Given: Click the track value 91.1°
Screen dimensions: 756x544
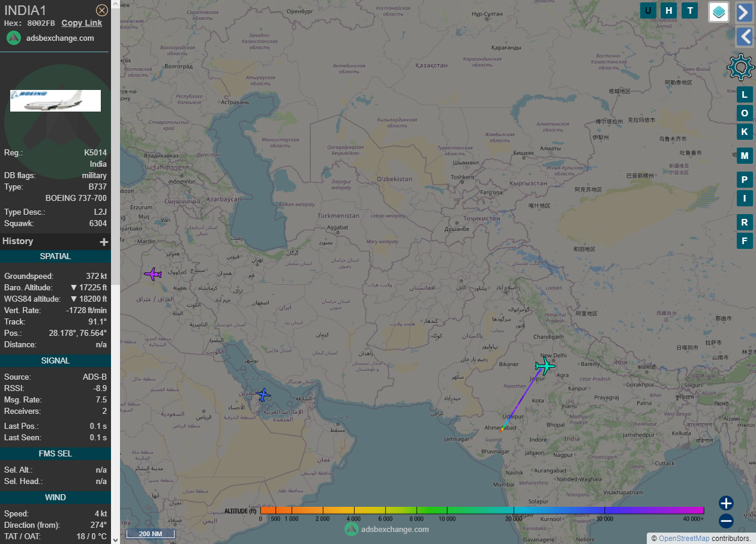Looking at the screenshot, I should click(x=97, y=322).
